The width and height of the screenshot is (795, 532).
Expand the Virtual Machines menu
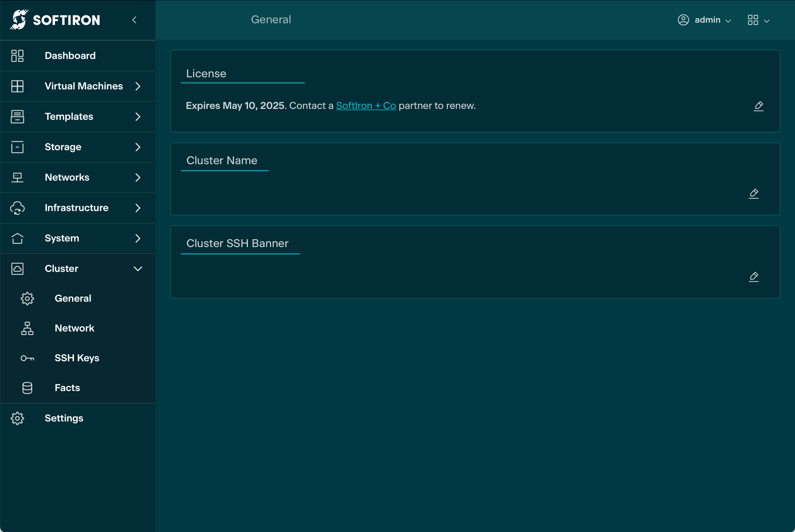[138, 86]
